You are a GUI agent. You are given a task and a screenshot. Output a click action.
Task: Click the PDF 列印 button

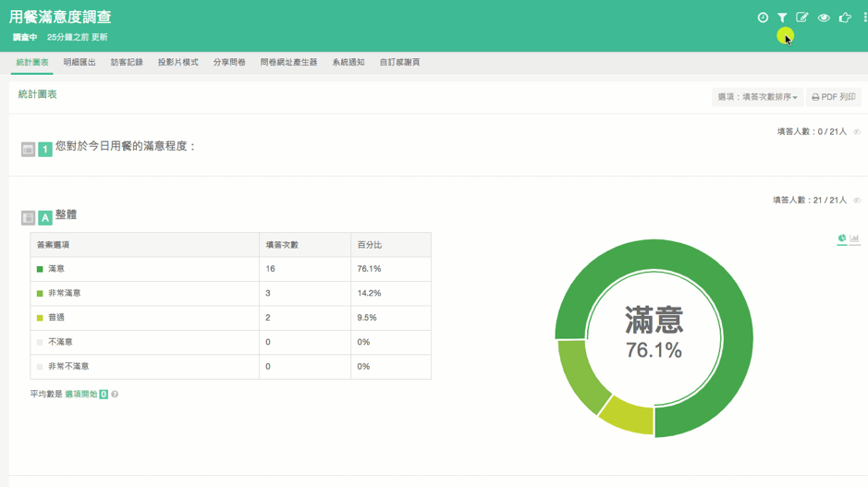tap(834, 97)
